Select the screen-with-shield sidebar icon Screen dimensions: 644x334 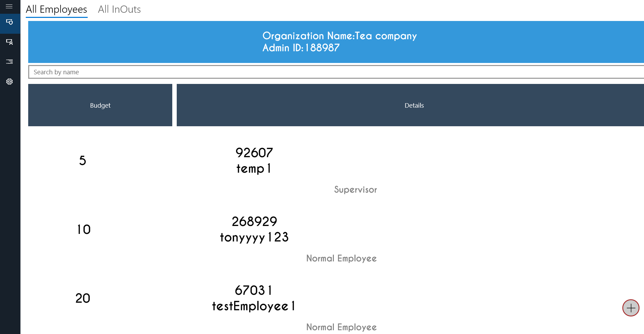(10, 22)
